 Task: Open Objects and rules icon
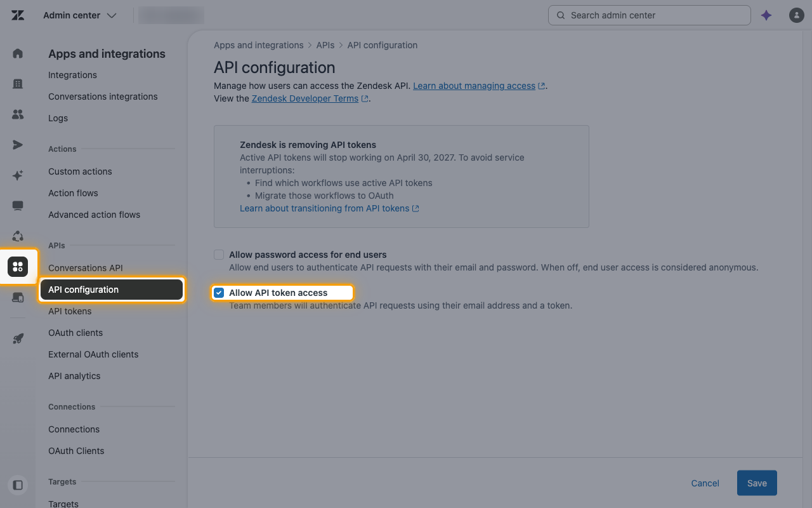[x=18, y=236]
